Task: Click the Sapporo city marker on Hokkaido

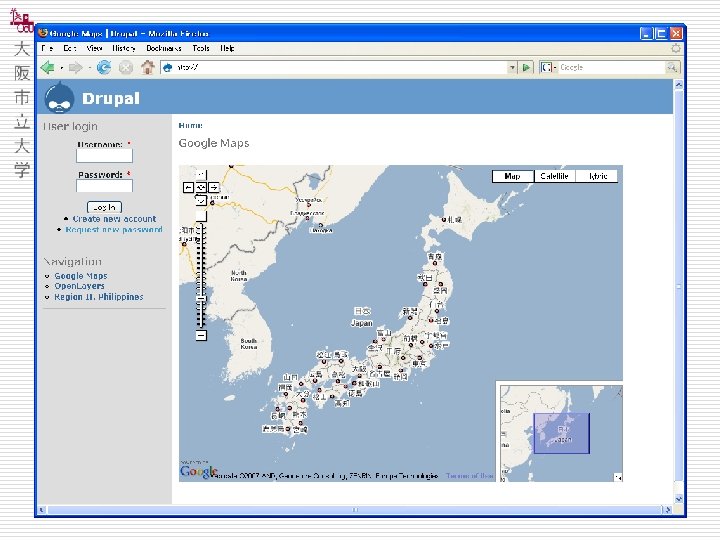Action: [x=444, y=220]
